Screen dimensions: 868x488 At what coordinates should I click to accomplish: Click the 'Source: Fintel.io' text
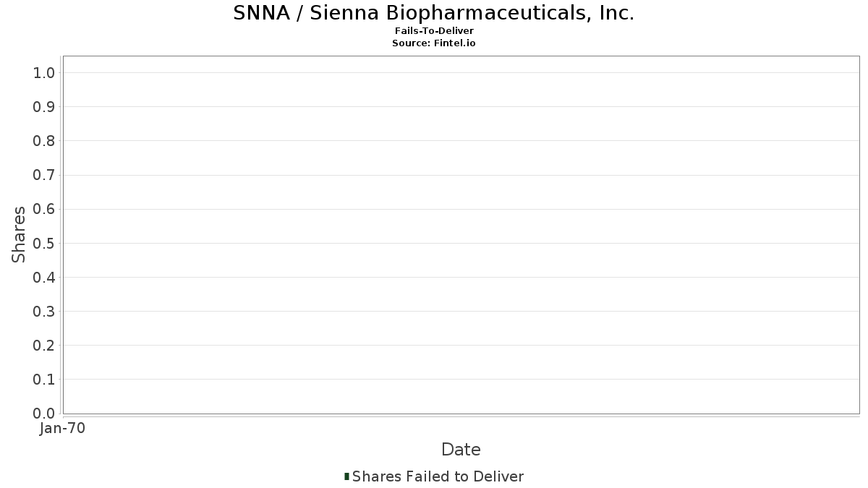(434, 43)
